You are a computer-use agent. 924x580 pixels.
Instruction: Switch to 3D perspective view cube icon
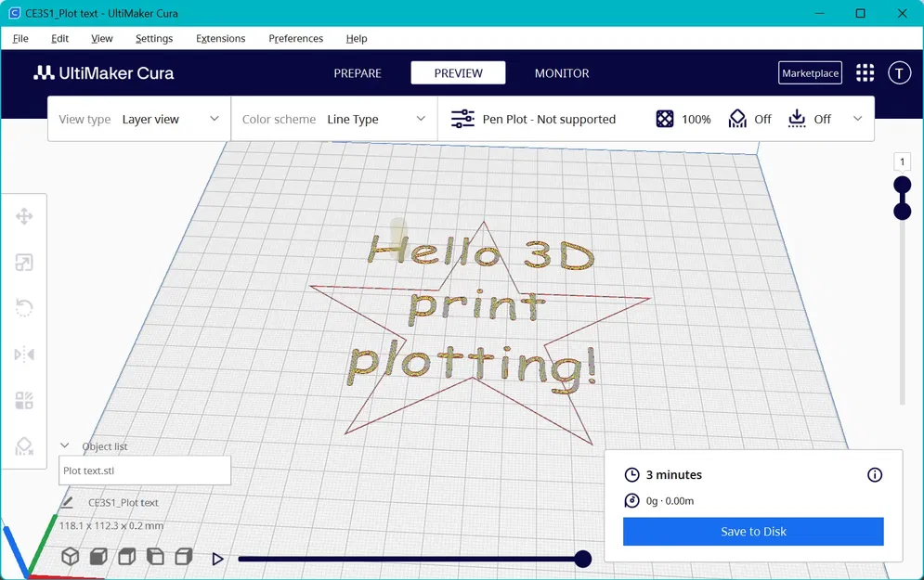[x=71, y=557]
